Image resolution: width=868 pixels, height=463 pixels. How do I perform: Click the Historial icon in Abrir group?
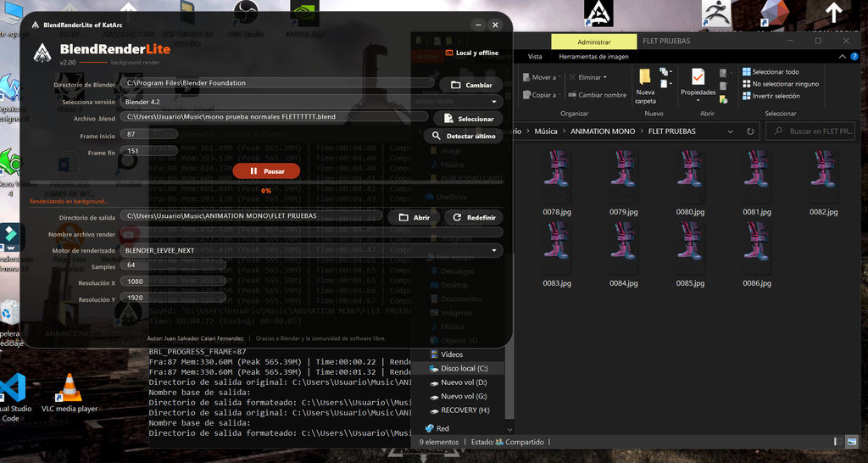tap(723, 100)
